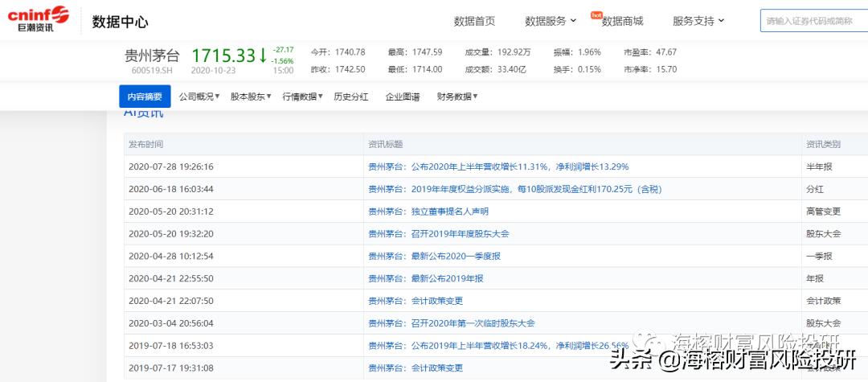
Task: Open 数据首页 in top navigation
Action: (x=474, y=21)
